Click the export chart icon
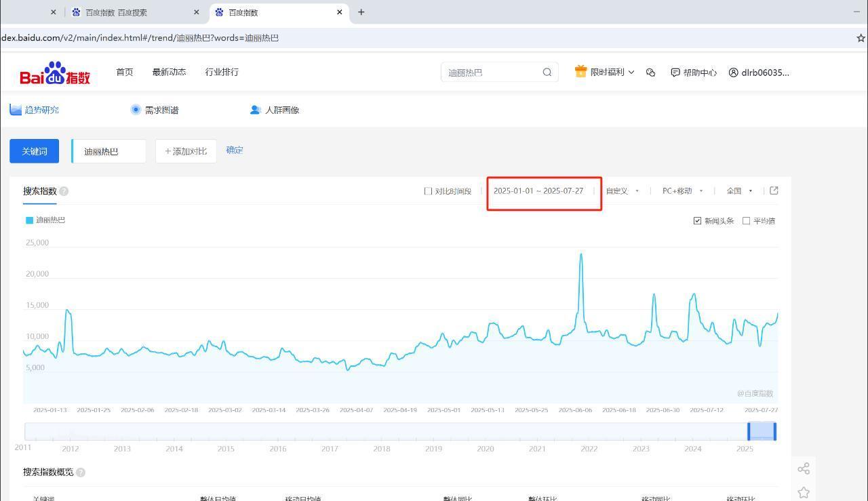 pos(774,191)
